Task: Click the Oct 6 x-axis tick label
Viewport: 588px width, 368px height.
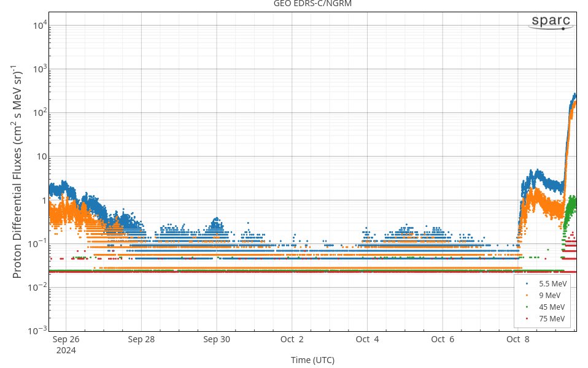Action: (x=443, y=340)
